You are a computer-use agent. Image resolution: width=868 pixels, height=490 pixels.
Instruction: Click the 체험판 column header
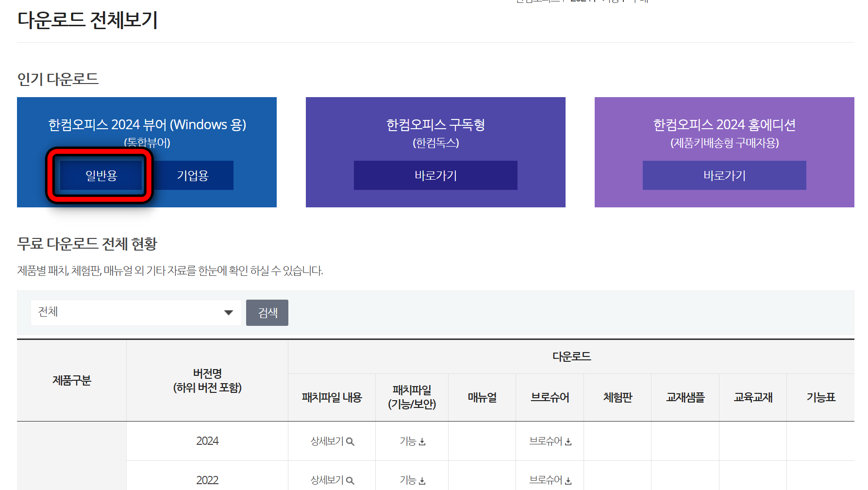pos(618,397)
